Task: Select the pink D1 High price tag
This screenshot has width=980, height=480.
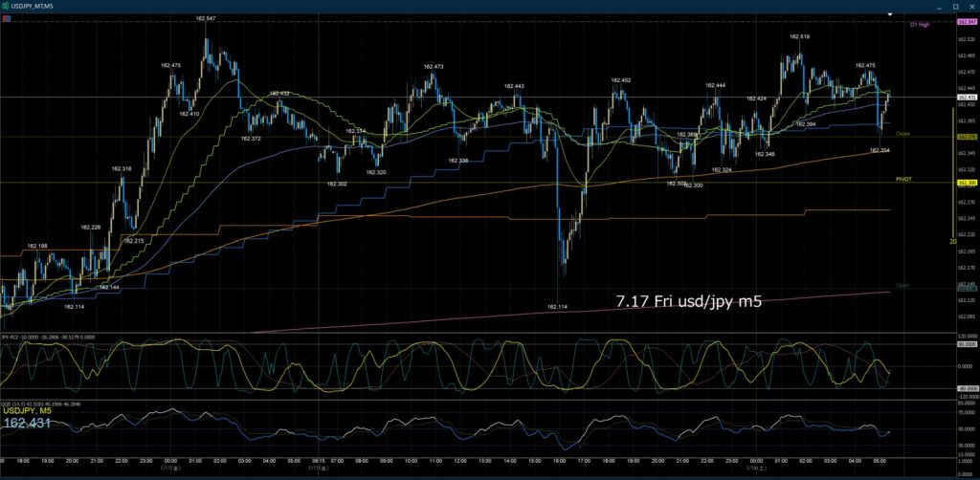Action: 967,22
